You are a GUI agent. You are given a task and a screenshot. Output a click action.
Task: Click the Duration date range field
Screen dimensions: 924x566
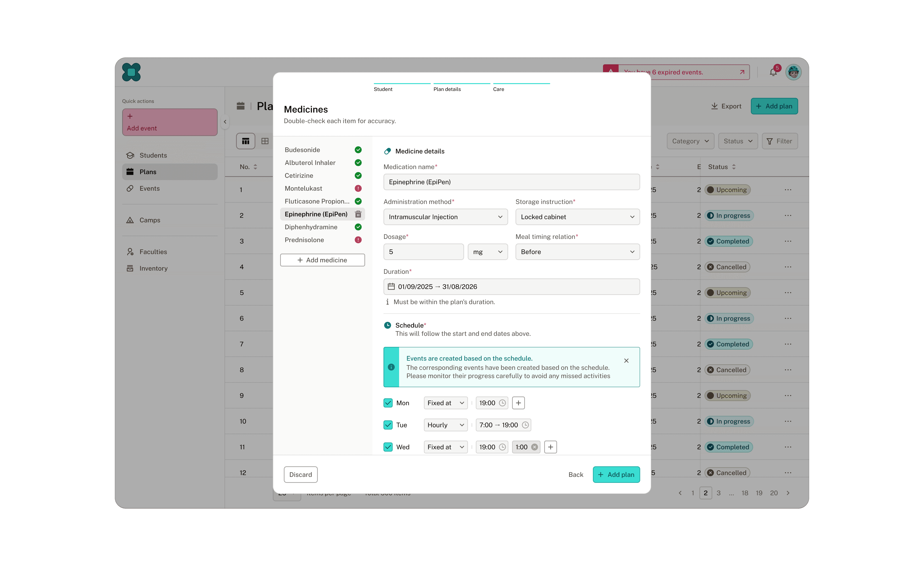[x=511, y=287]
